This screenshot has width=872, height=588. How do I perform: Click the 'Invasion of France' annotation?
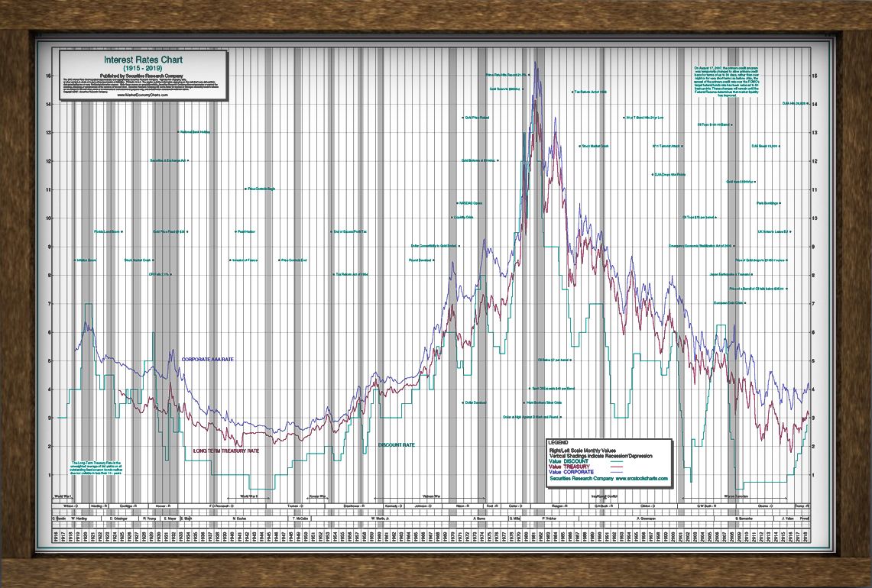coord(244,260)
